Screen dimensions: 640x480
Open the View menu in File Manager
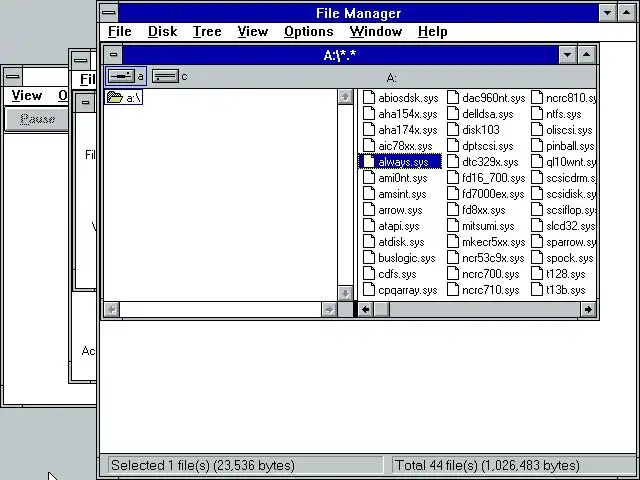(x=253, y=31)
